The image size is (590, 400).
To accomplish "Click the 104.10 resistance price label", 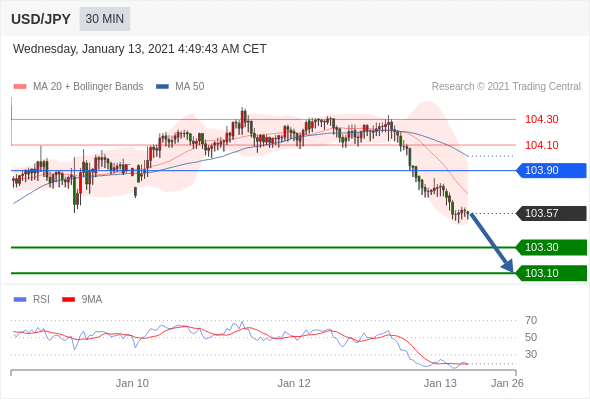I will (541, 145).
